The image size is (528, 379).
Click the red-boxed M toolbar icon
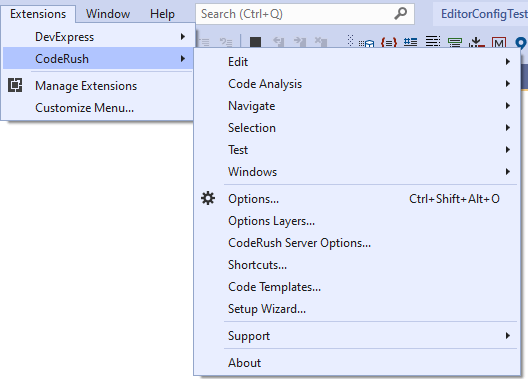point(499,42)
